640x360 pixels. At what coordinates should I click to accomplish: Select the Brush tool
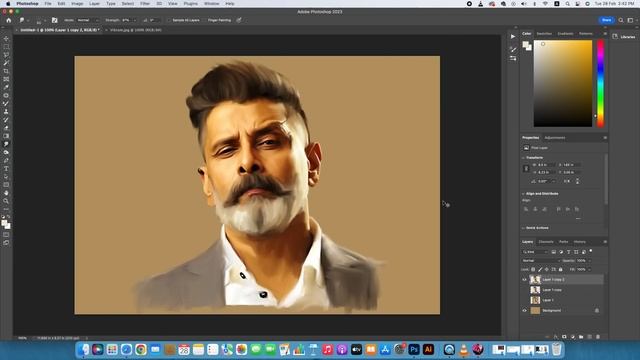coord(6,104)
